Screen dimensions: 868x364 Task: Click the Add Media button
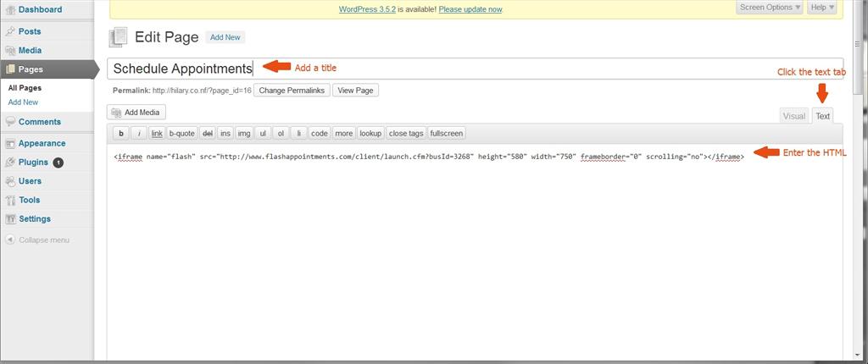click(136, 113)
